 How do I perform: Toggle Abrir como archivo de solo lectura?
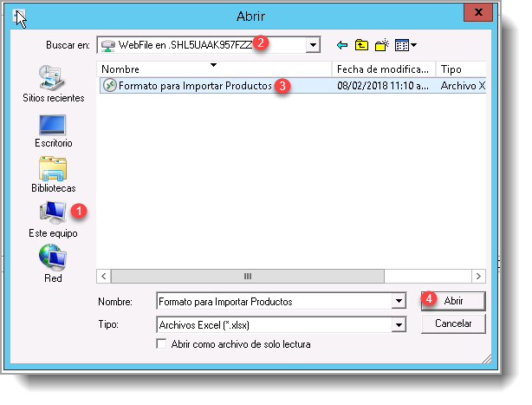click(161, 343)
